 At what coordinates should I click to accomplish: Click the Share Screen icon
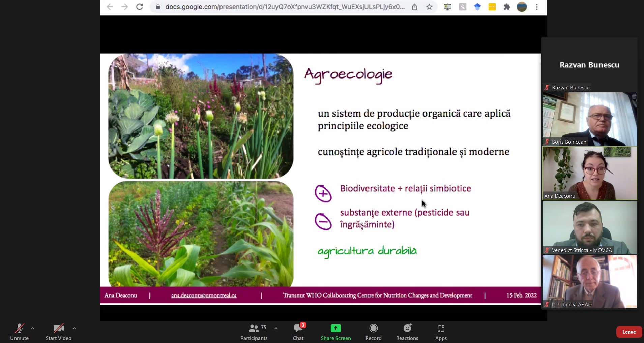[336, 328]
